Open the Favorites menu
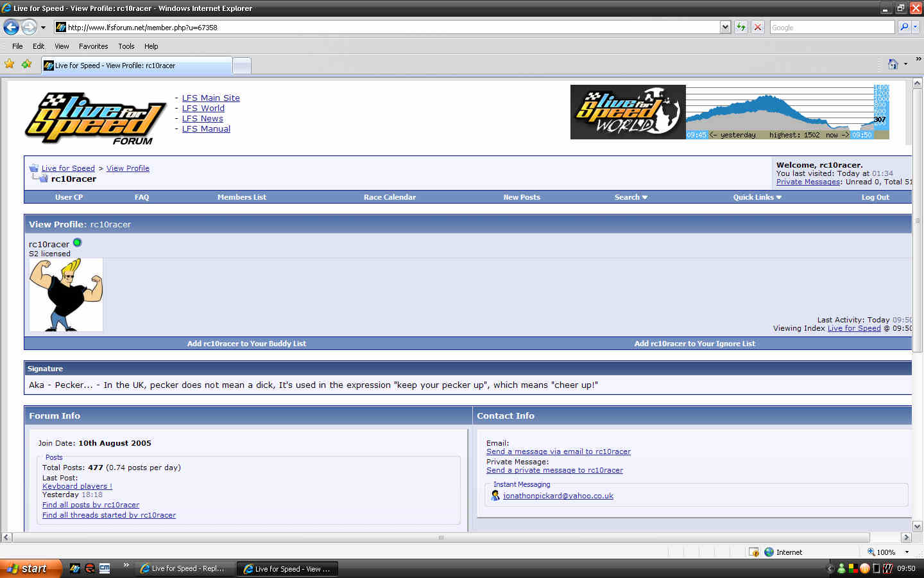This screenshot has width=924, height=578. pyautogui.click(x=93, y=46)
